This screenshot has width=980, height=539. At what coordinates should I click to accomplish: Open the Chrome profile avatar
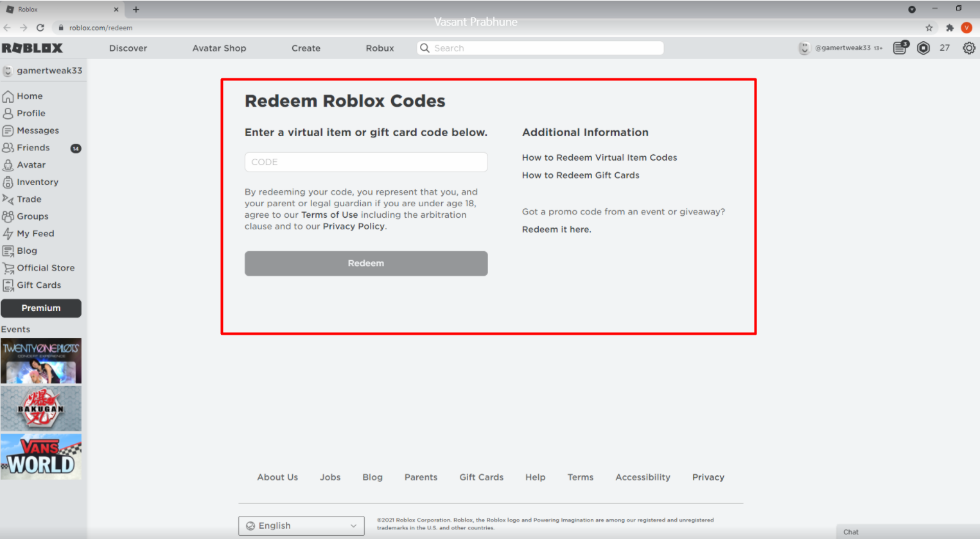(967, 28)
